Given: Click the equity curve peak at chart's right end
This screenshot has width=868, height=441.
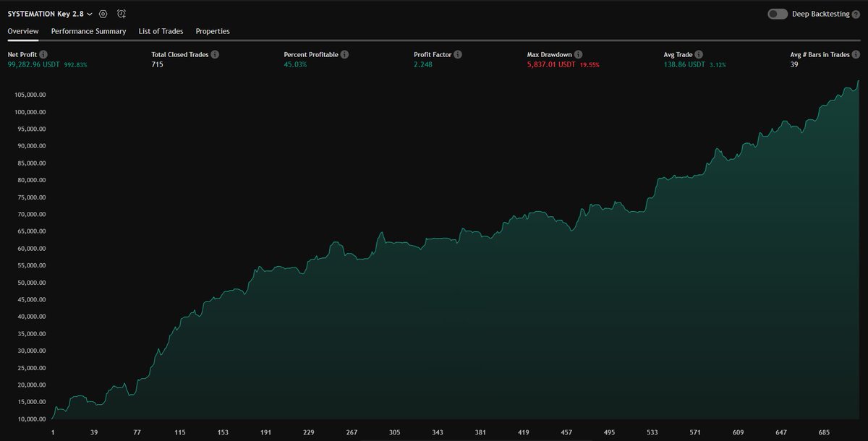Looking at the screenshot, I should tap(858, 82).
